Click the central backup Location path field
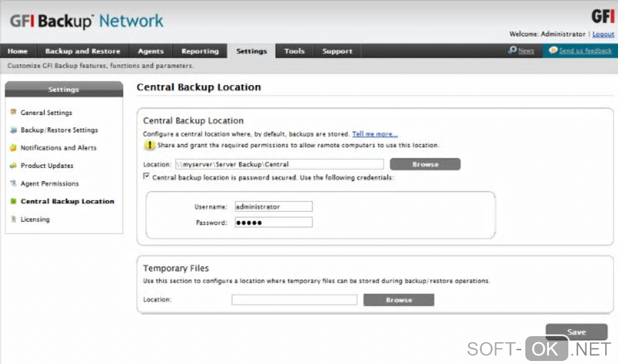This screenshot has height=364, width=618. 279,164
